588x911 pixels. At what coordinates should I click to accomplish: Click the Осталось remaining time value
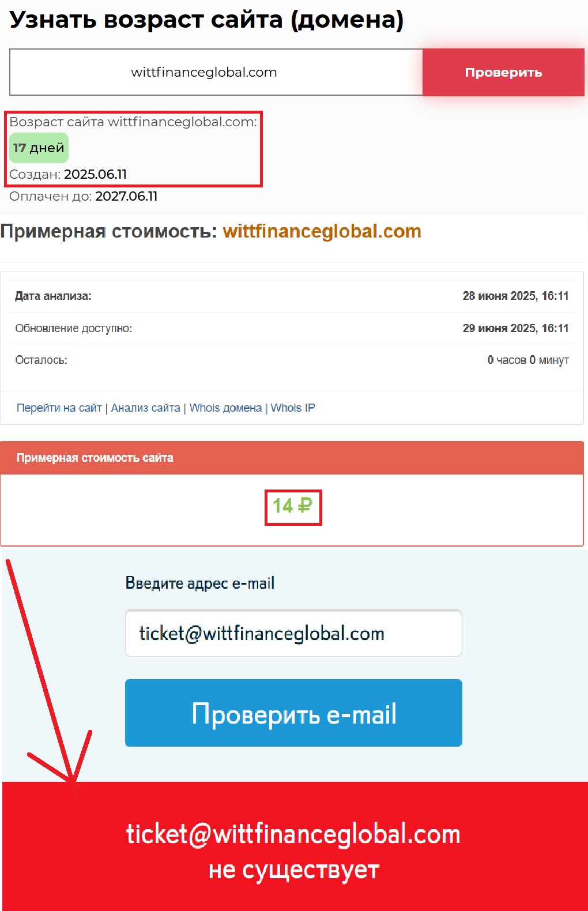(x=528, y=360)
